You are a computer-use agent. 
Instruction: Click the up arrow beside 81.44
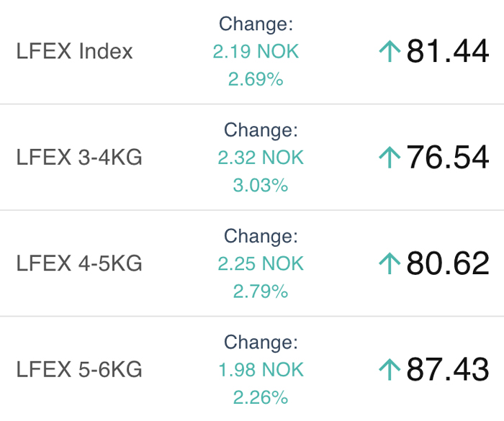[390, 51]
